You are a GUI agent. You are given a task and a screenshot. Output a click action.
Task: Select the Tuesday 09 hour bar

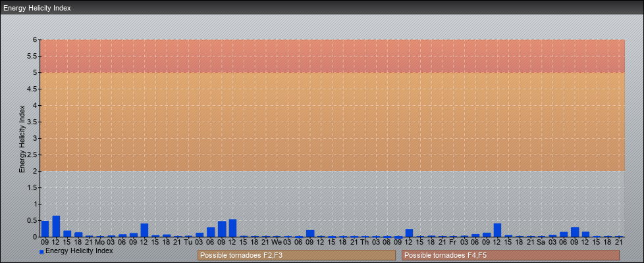pos(221,229)
